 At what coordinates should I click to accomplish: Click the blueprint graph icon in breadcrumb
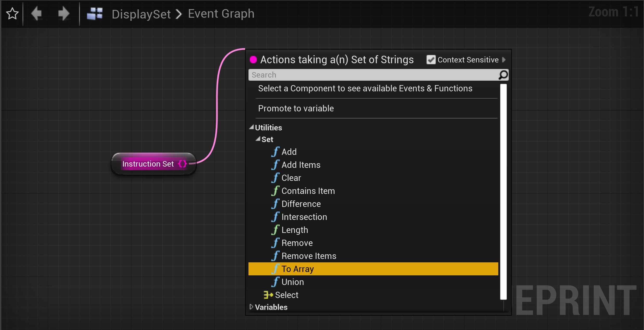[95, 14]
